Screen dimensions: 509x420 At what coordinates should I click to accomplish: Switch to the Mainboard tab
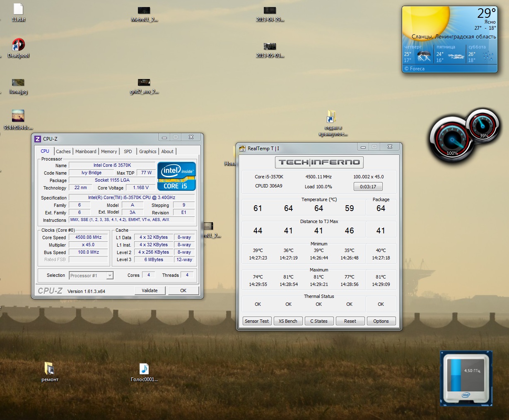pos(86,151)
